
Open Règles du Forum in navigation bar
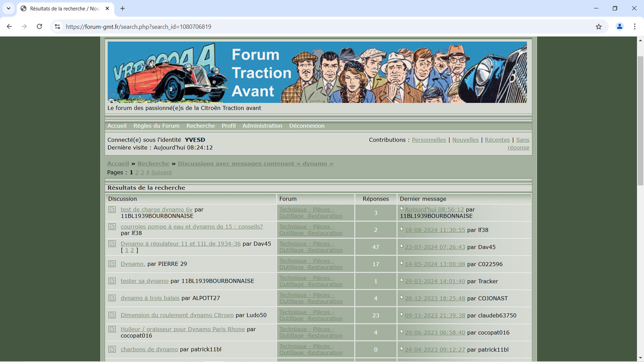[x=156, y=126]
